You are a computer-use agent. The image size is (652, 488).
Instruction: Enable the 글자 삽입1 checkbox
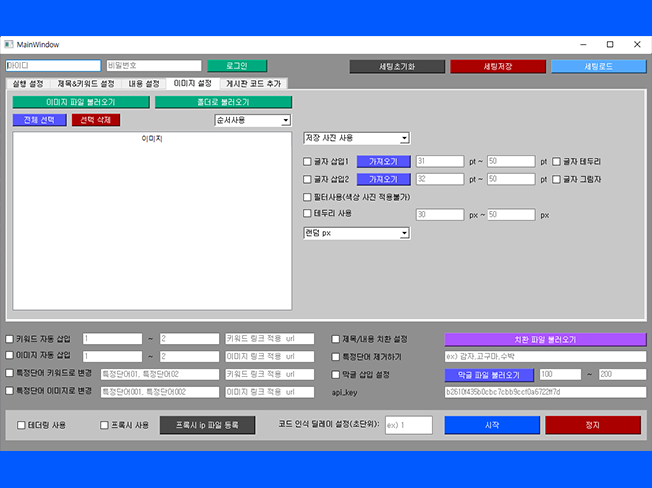pyautogui.click(x=308, y=161)
